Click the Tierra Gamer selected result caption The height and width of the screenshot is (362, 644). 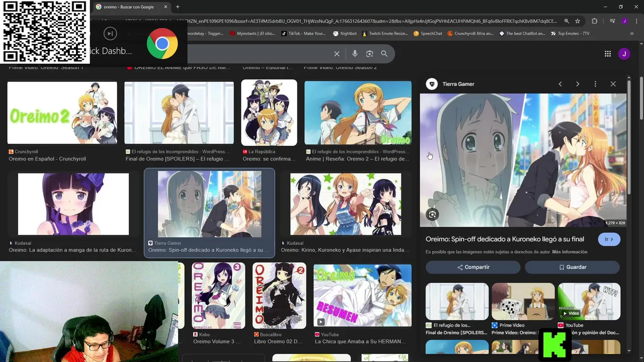click(x=209, y=250)
